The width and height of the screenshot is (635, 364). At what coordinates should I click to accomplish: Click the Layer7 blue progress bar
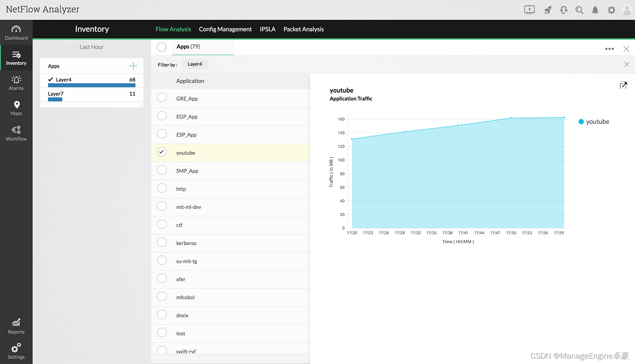(x=55, y=99)
